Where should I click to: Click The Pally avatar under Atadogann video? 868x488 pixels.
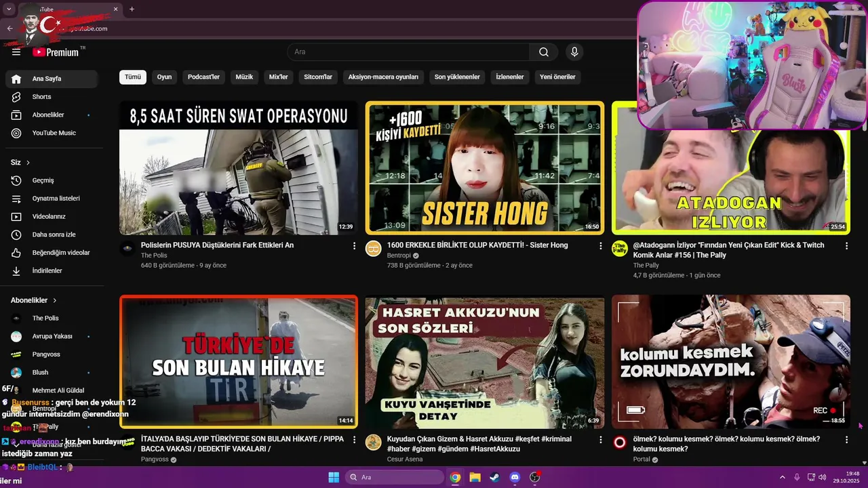point(619,248)
